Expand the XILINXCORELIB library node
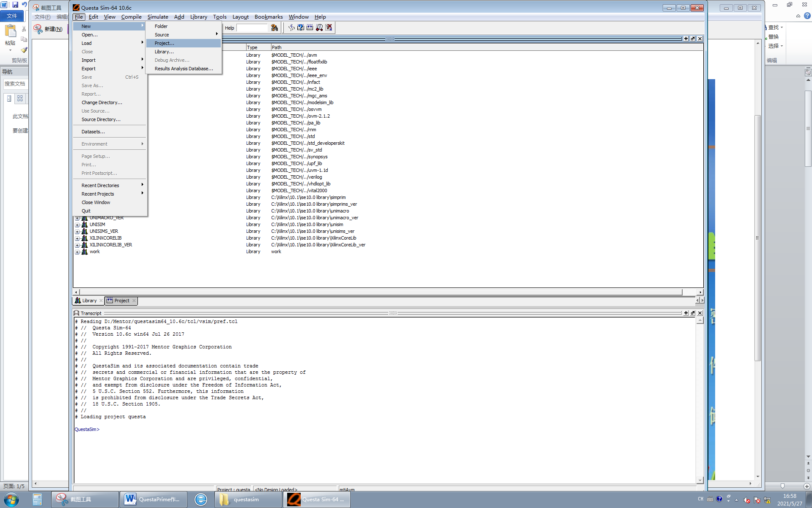The width and height of the screenshot is (812, 508). [77, 238]
